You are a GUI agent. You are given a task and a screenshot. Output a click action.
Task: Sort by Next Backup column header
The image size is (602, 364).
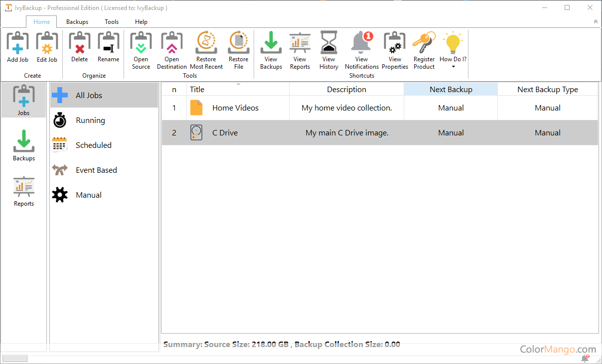pyautogui.click(x=451, y=90)
